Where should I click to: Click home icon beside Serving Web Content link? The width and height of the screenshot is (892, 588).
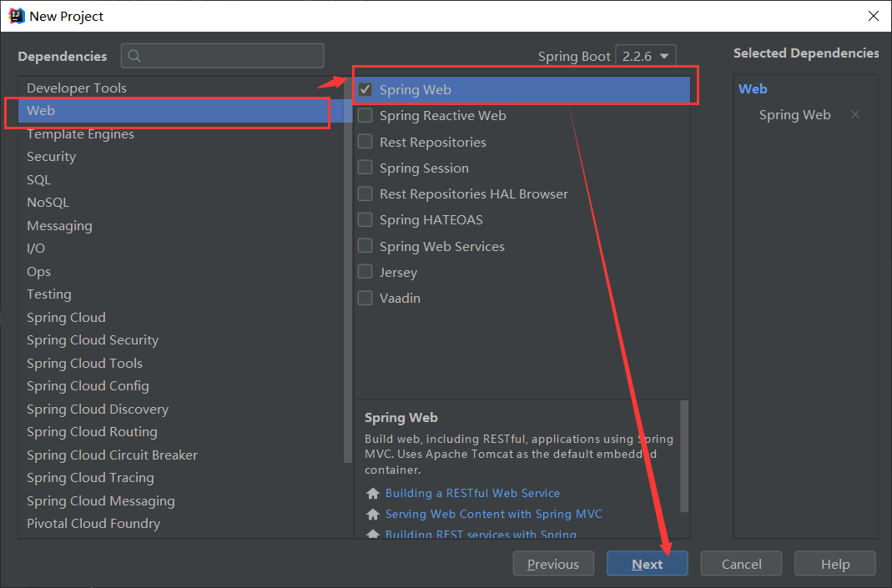(372, 514)
